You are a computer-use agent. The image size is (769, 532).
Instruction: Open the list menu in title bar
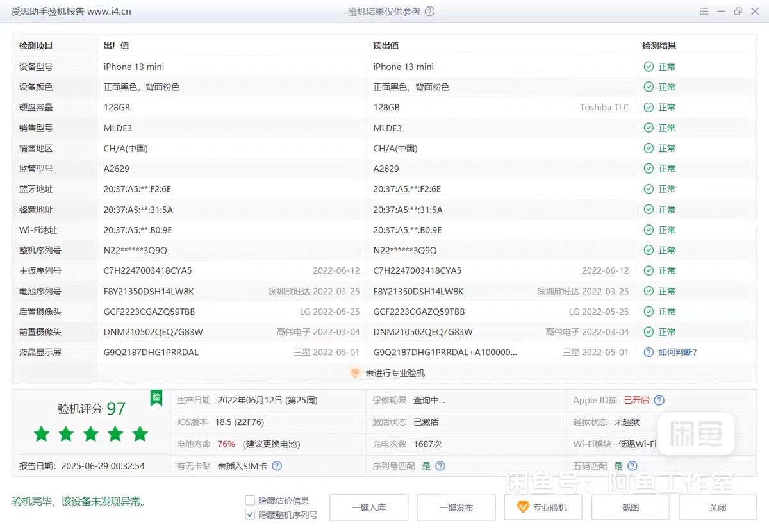pos(704,12)
